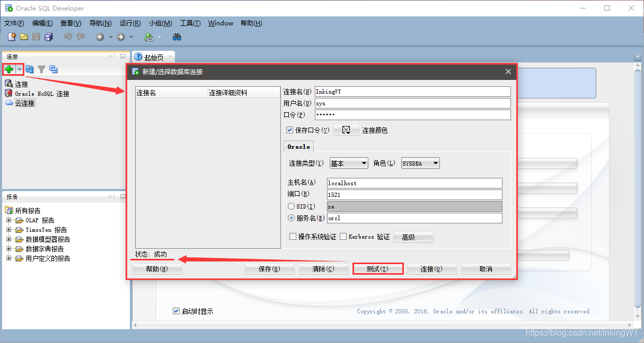Toggle the 保存口令 checkbox
The width and height of the screenshot is (644, 343).
point(290,130)
